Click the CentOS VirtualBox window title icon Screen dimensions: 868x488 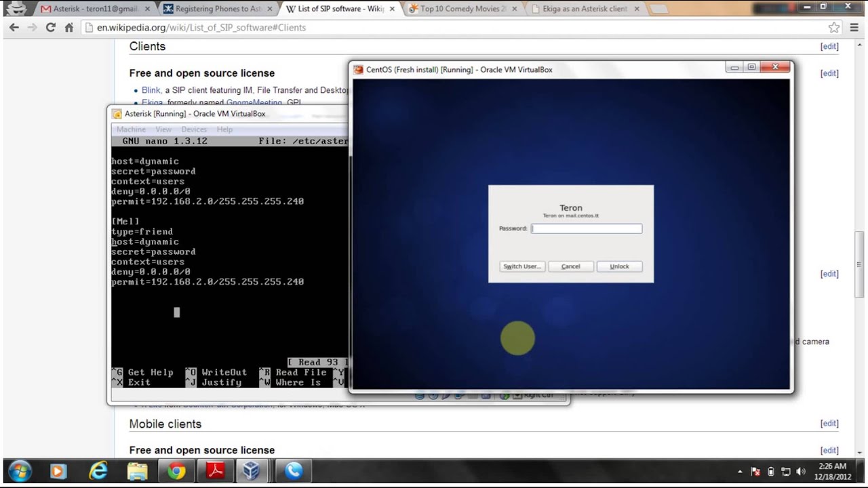pos(359,69)
